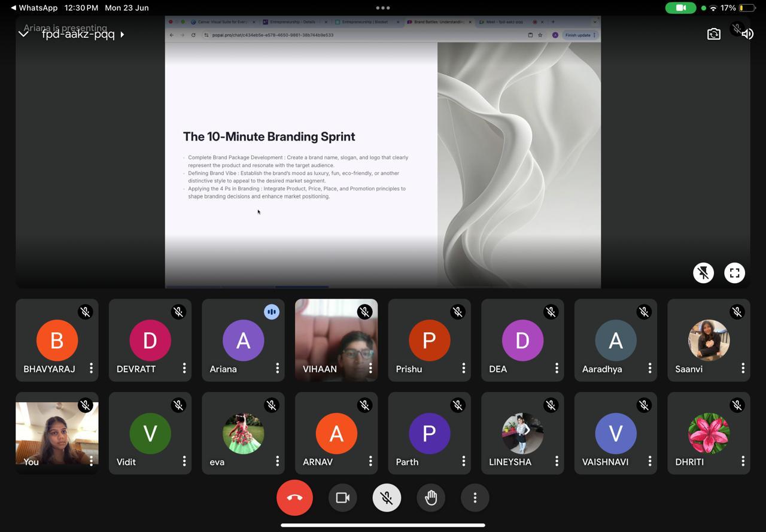This screenshot has height=532, width=766.
Task: Select Saanvi's participant video tile
Action: (709, 340)
